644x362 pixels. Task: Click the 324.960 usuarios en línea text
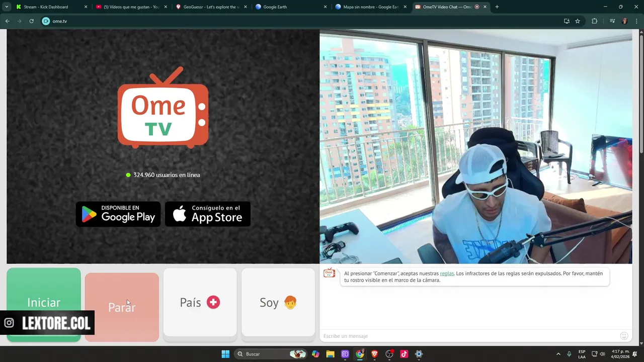(167, 175)
